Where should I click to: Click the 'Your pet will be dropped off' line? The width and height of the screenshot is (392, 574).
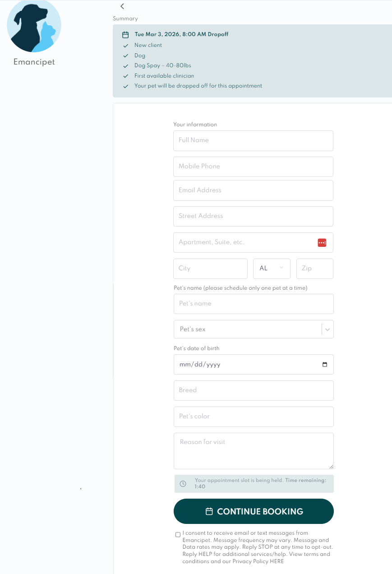[198, 86]
